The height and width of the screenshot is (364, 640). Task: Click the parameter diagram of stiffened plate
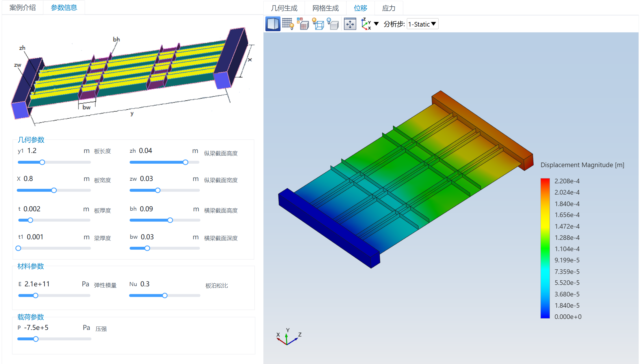131,76
